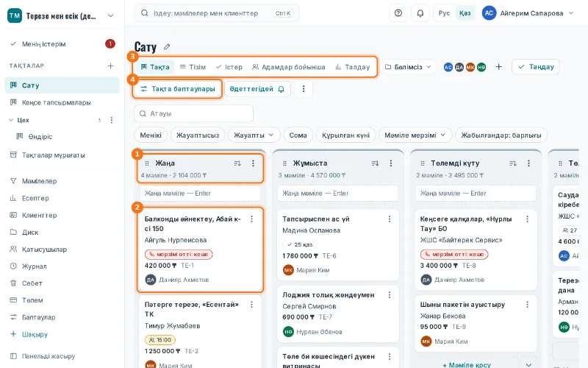Image resolution: width=588 pixels, height=368 pixels.
Task: Click 15:00 badge on Пәтерге терезе card
Action: [x=160, y=340]
